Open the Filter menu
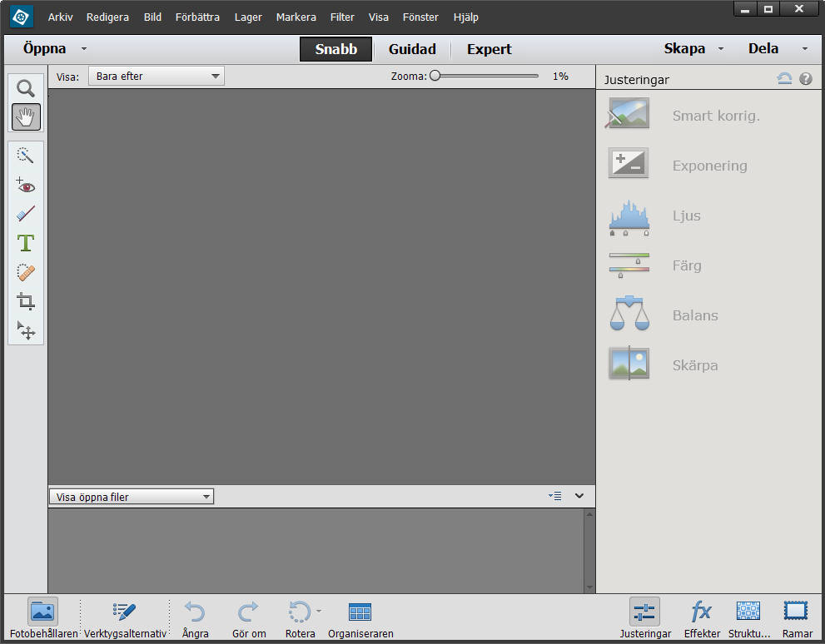Screen dimensions: 825x644 342,17
